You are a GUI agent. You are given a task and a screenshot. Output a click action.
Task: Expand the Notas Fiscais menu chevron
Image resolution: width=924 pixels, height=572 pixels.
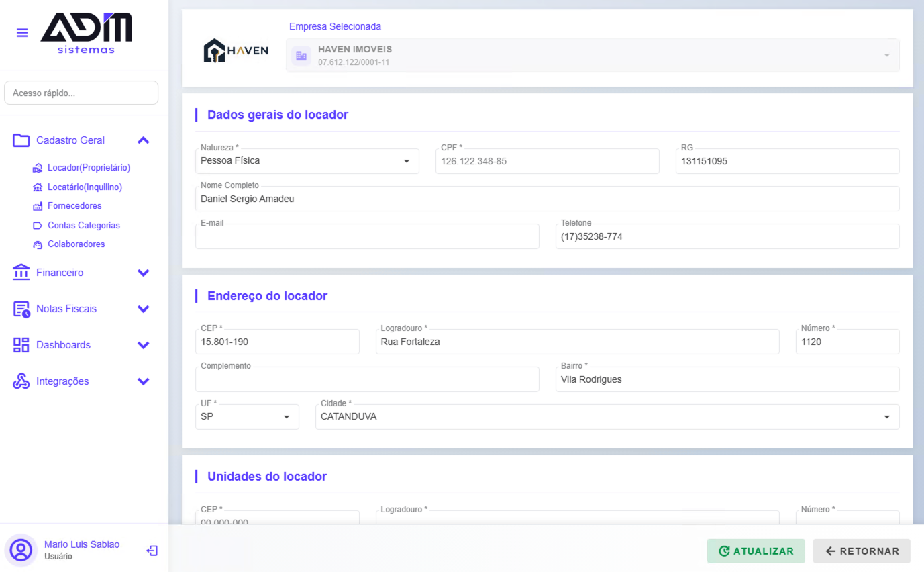(x=143, y=309)
